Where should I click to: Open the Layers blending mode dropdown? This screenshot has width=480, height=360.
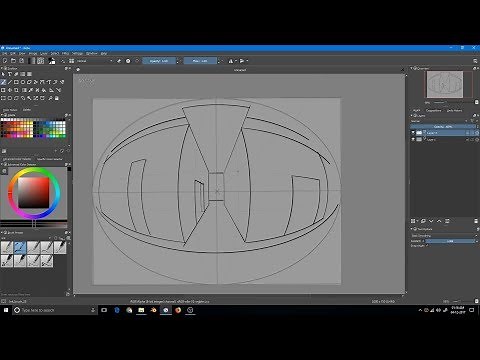click(440, 121)
